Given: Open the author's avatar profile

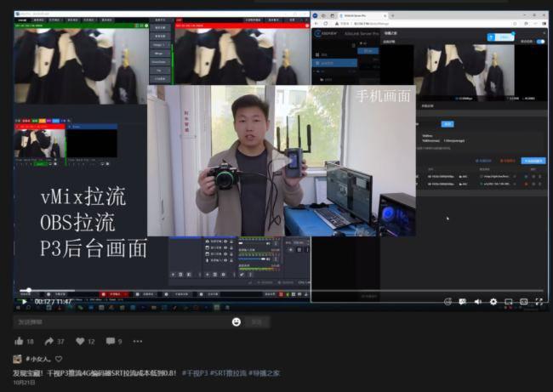Looking at the screenshot, I should (x=17, y=359).
